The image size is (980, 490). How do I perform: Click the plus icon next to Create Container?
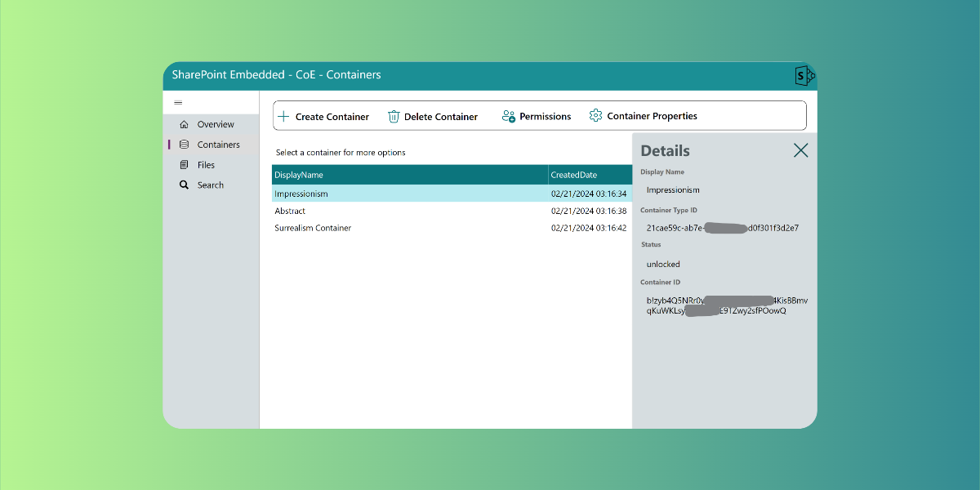[283, 116]
